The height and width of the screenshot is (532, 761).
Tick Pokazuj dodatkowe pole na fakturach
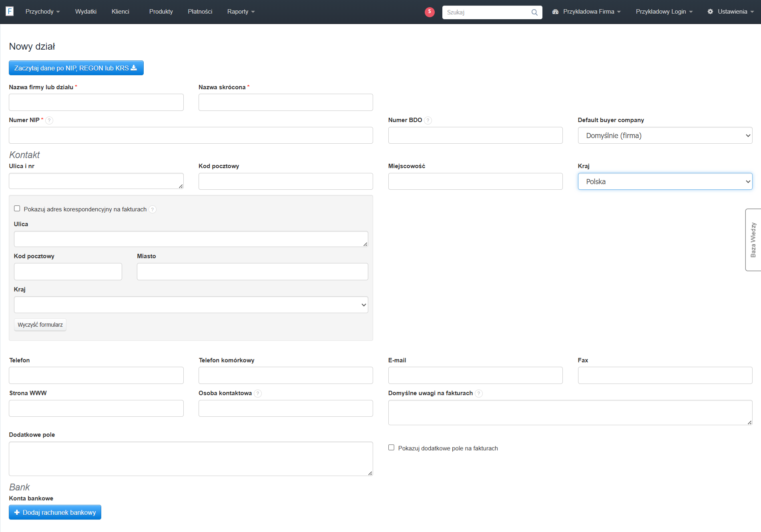click(x=392, y=448)
